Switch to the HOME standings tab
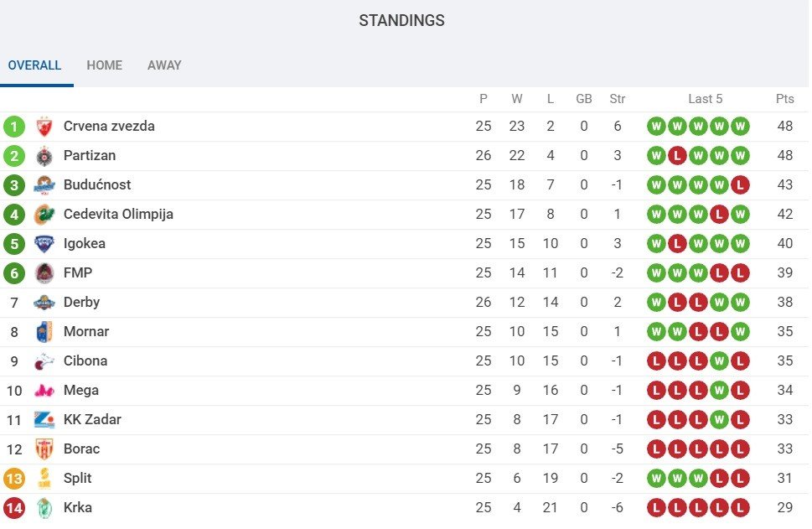This screenshot has height=529, width=812. 104,65
